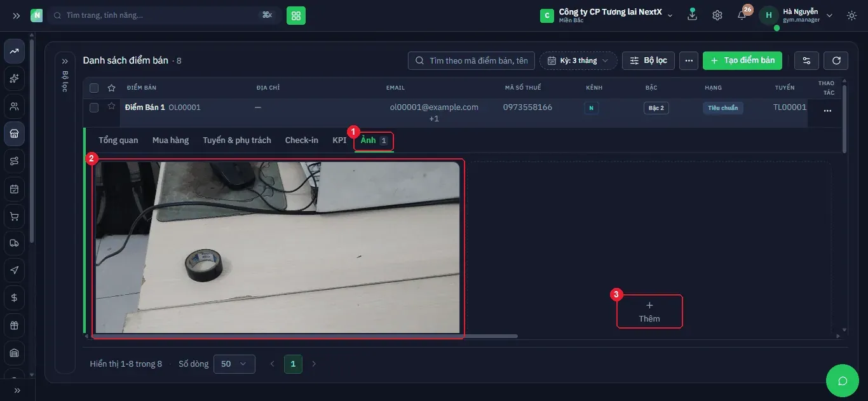
Task: Switch to the Check-in tab
Action: (x=302, y=140)
